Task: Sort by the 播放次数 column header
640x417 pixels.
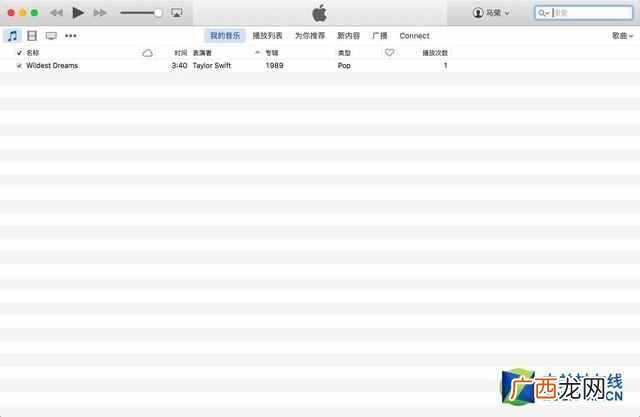Action: coord(435,53)
